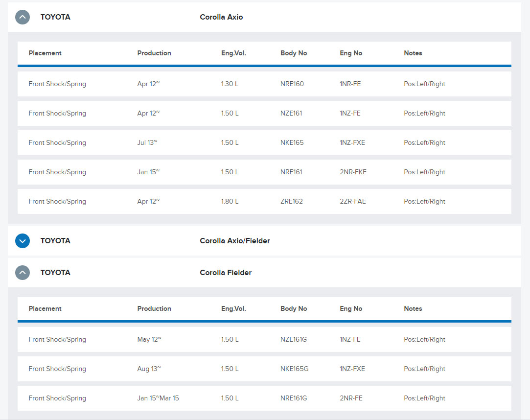This screenshot has width=530, height=420.
Task: Click engine number 2NR-FE
Action: click(351, 398)
